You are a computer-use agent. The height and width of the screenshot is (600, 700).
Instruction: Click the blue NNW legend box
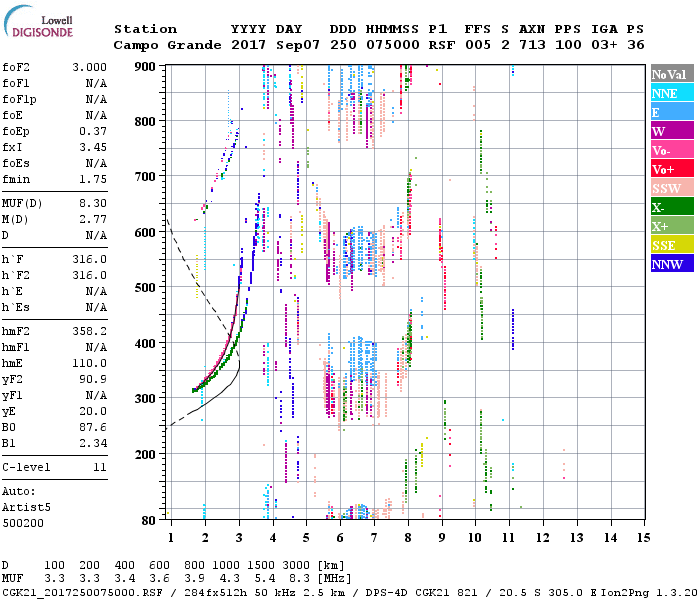coord(671,264)
